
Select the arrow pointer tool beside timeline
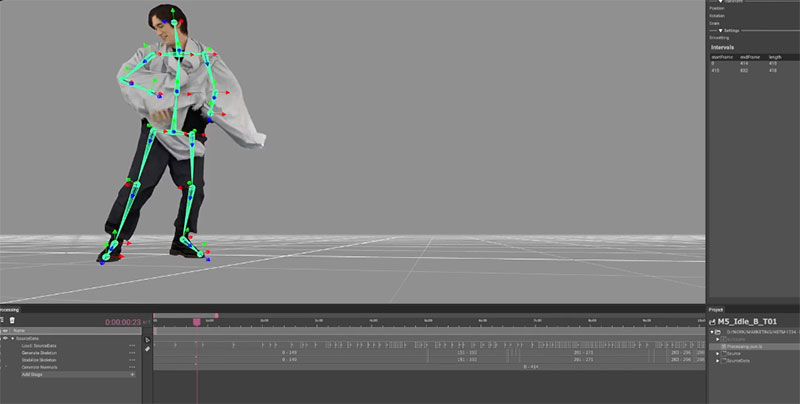pyautogui.click(x=147, y=340)
